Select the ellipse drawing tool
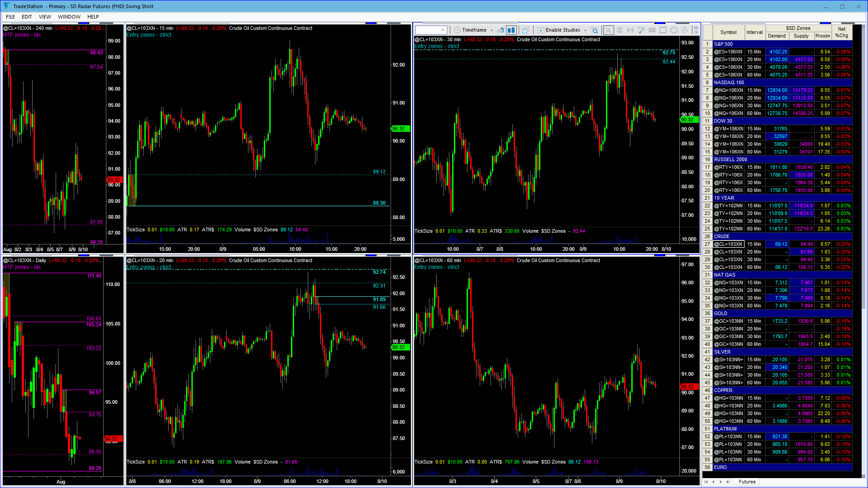This screenshot has height=488, width=868. tap(674, 30)
